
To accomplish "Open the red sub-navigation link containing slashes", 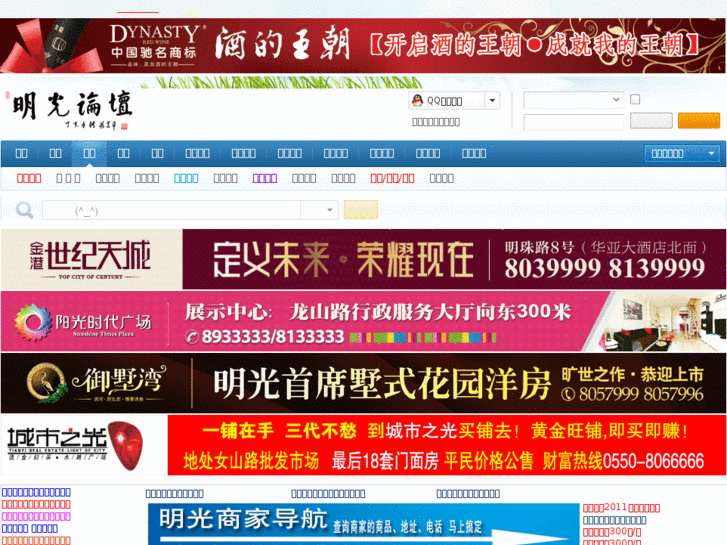I will click(392, 179).
